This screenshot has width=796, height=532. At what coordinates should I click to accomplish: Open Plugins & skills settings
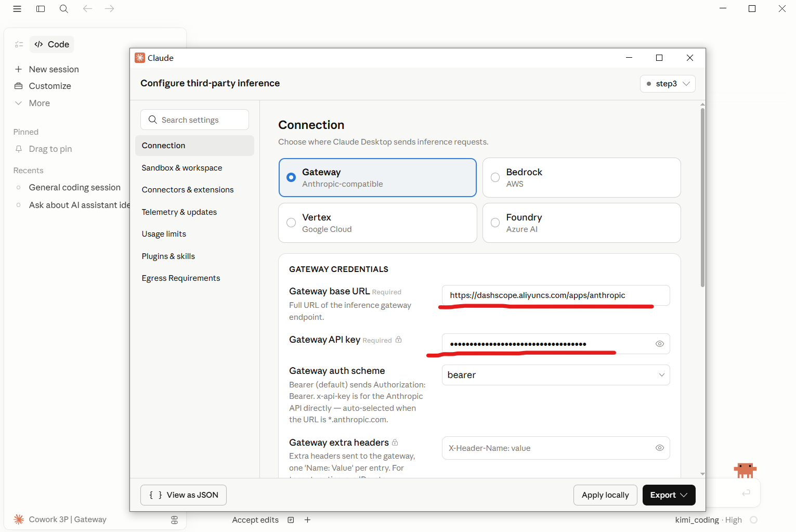click(x=168, y=256)
